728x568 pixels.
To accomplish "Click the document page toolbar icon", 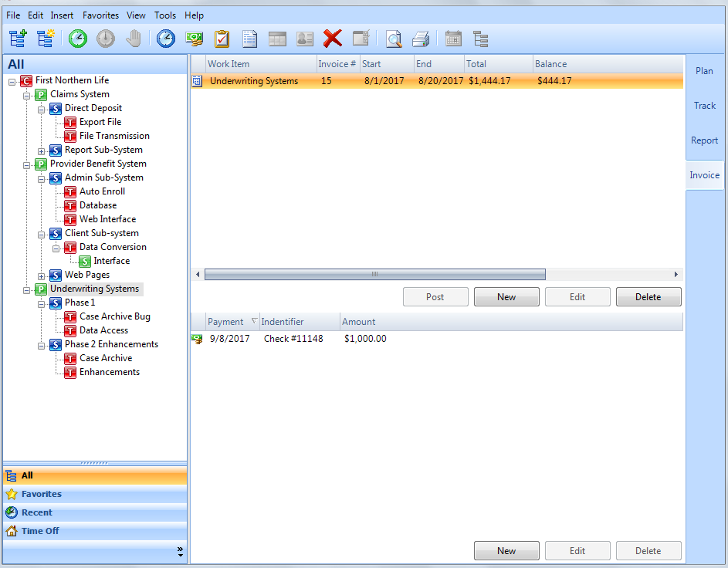I will pos(250,39).
